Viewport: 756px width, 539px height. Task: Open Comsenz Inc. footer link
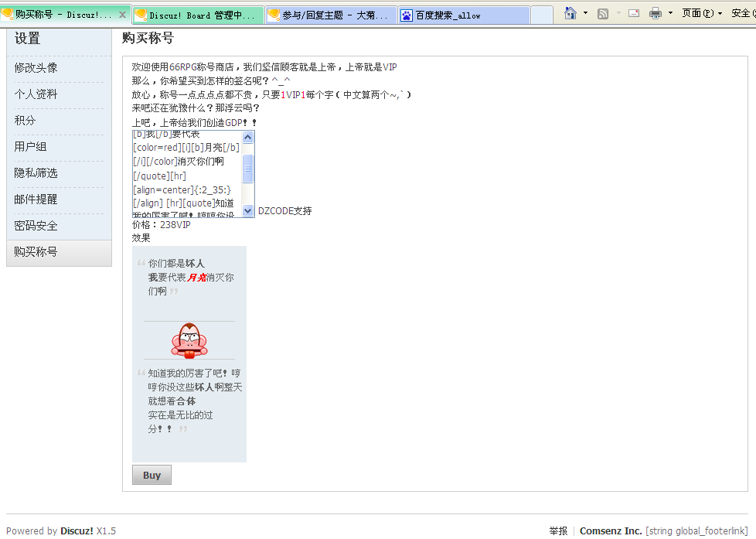click(611, 530)
